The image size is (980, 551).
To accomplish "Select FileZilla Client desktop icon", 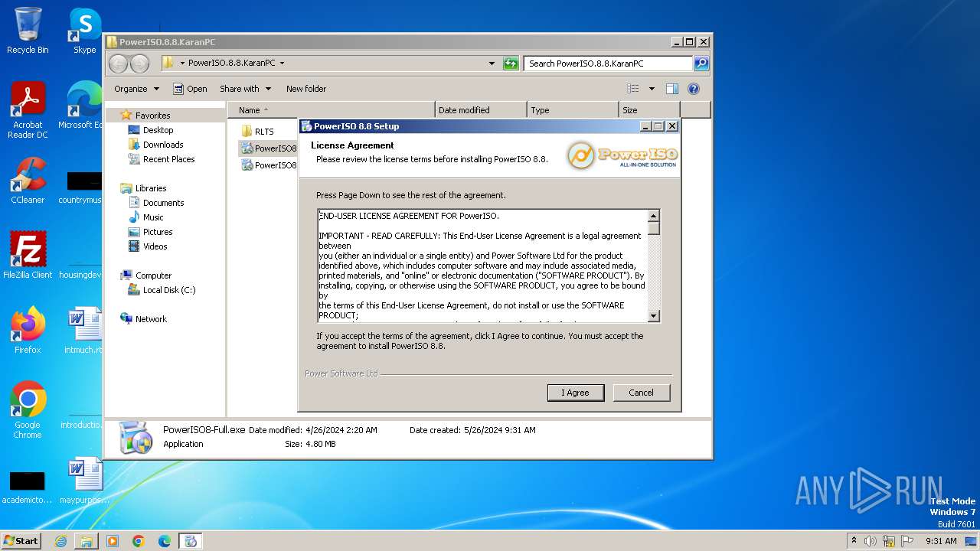I will [28, 256].
